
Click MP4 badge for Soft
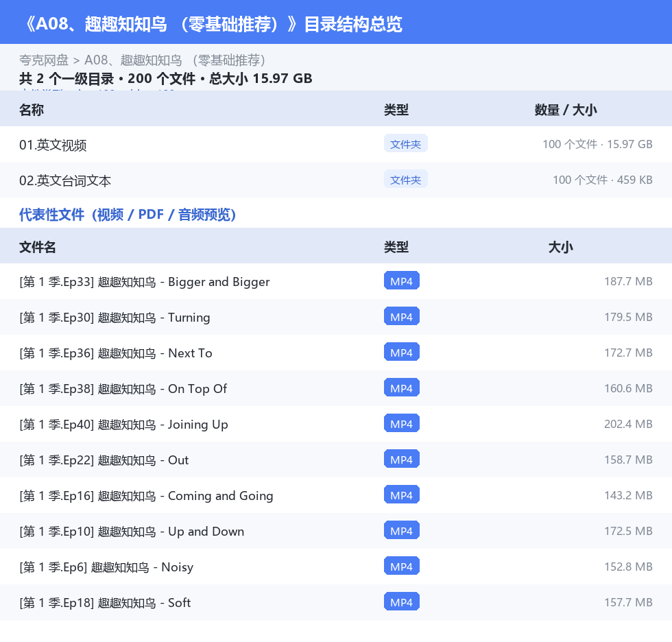point(402,602)
